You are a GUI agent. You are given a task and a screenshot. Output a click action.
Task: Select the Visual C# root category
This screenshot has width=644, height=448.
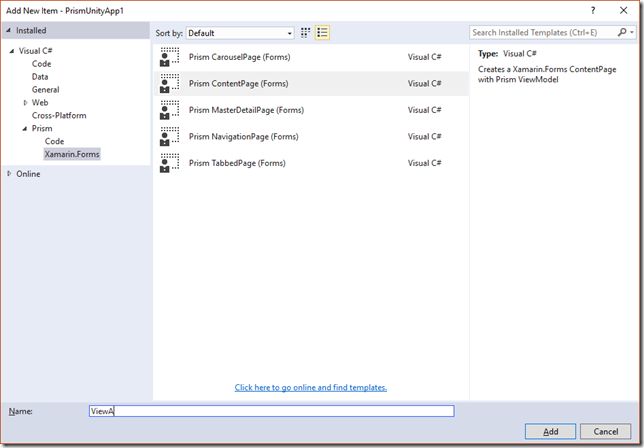(x=35, y=51)
